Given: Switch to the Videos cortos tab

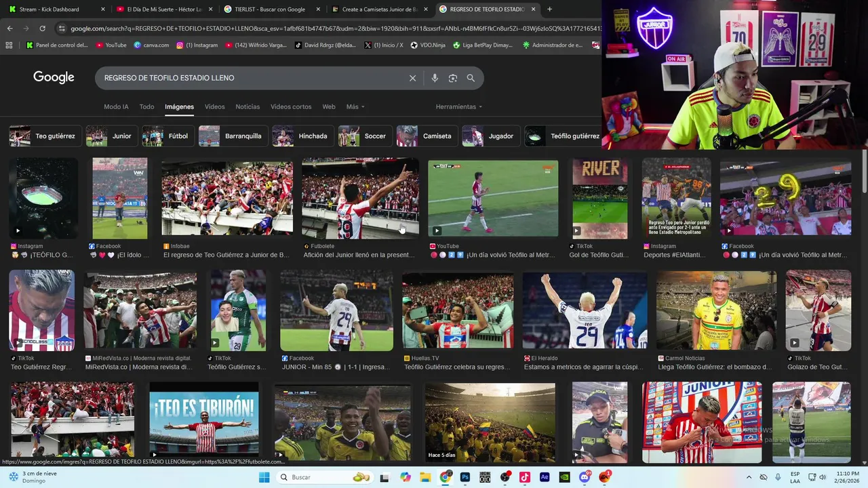Looking at the screenshot, I should 291,106.
